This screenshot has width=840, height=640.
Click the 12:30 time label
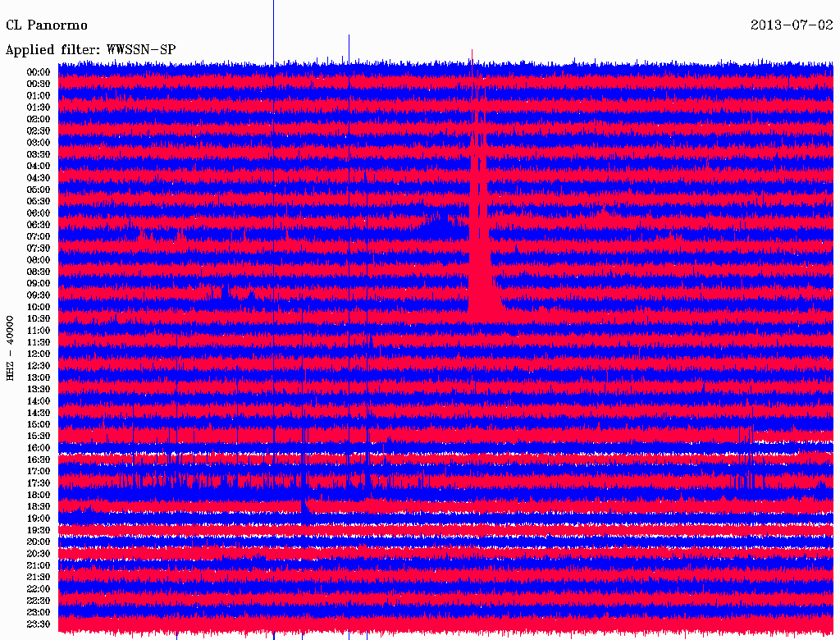[x=38, y=366]
